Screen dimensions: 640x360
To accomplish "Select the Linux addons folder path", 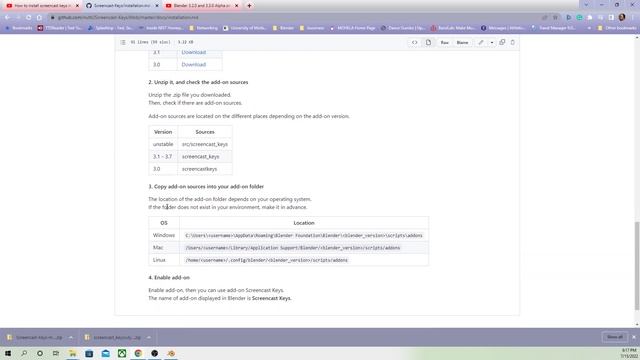I will point(267,260).
